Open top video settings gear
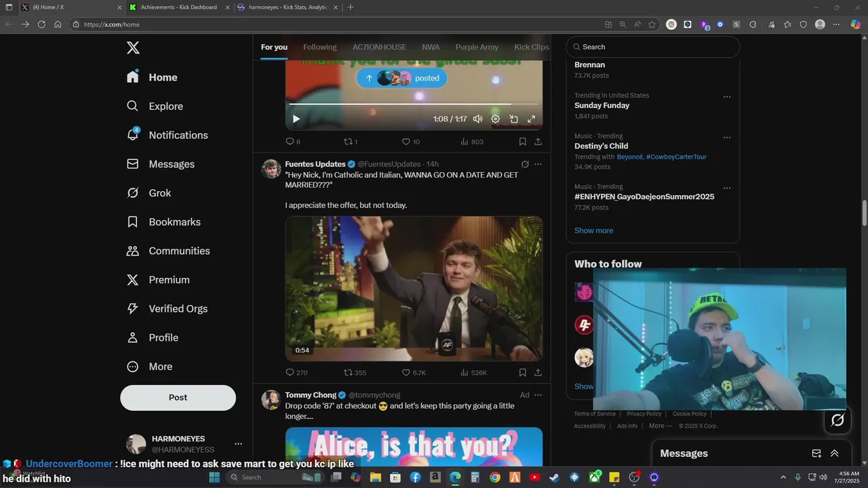 pos(496,119)
